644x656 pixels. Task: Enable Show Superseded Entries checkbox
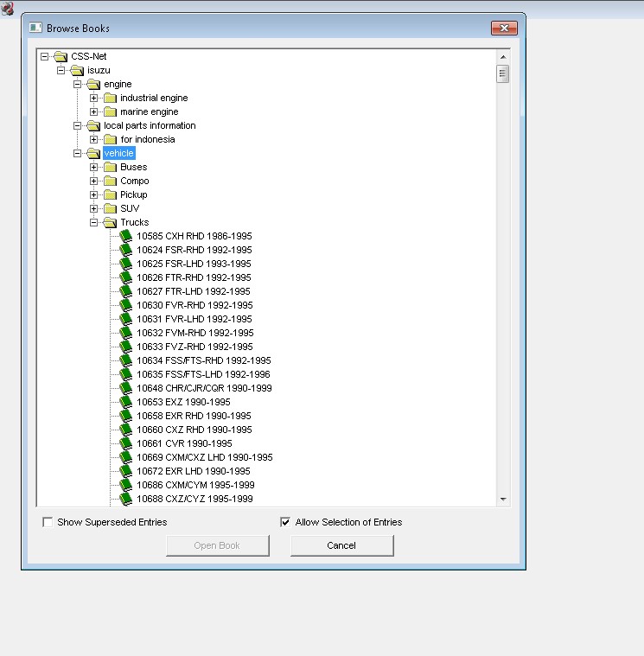point(48,522)
